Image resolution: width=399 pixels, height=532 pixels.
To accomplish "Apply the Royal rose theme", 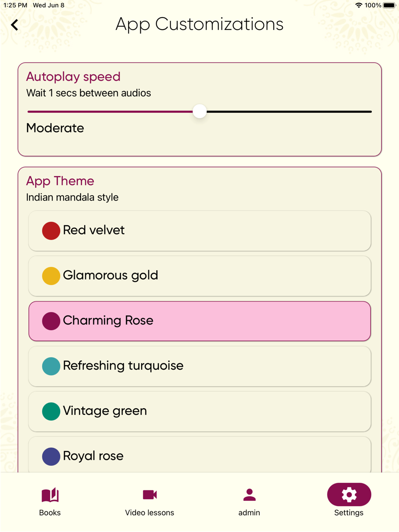I will tap(199, 456).
